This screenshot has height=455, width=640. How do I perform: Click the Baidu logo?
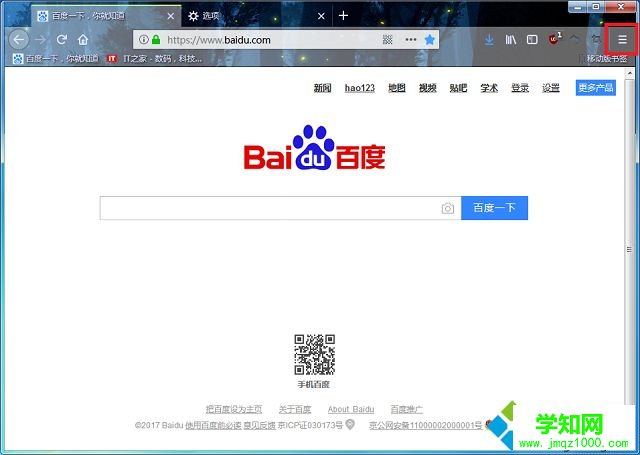tap(314, 148)
